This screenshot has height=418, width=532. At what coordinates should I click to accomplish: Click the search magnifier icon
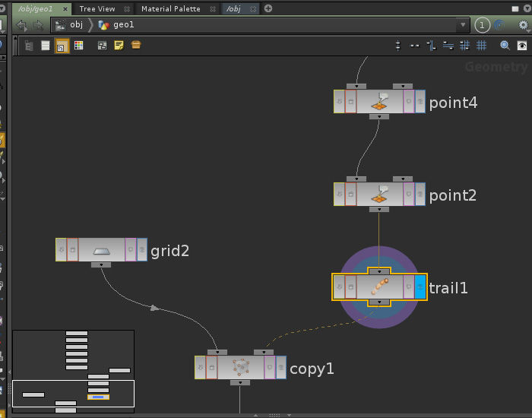[x=505, y=46]
